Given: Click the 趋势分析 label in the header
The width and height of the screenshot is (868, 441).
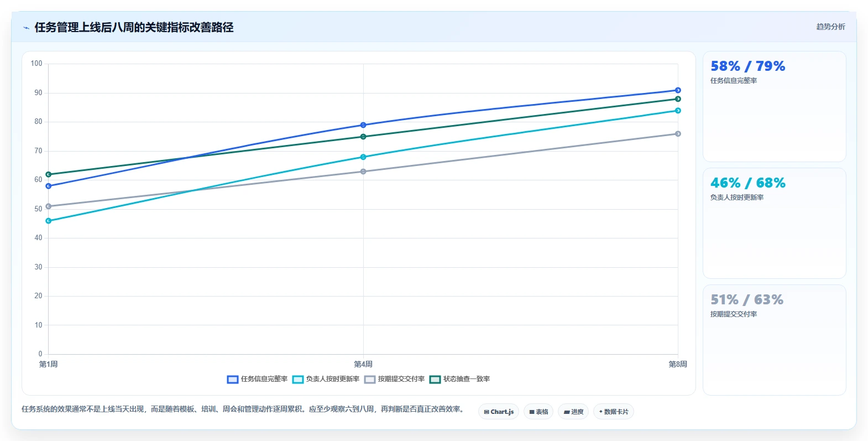Looking at the screenshot, I should 830,27.
